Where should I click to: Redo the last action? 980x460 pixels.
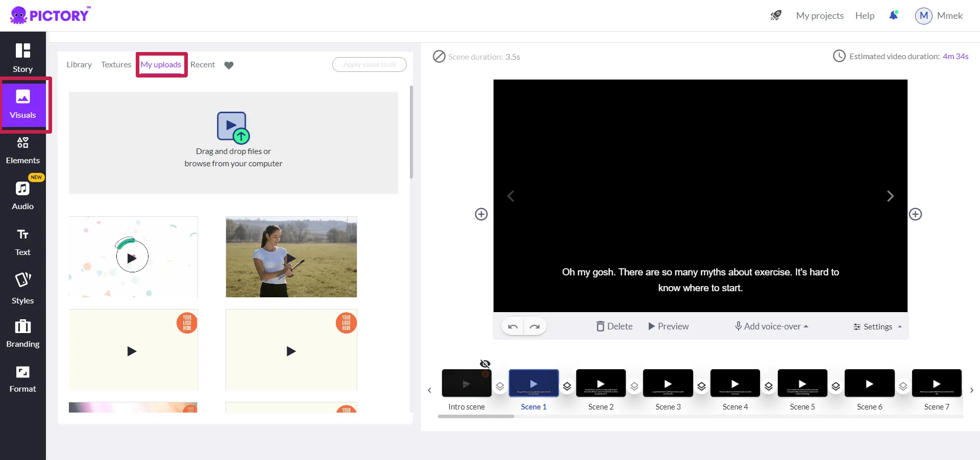[534, 326]
